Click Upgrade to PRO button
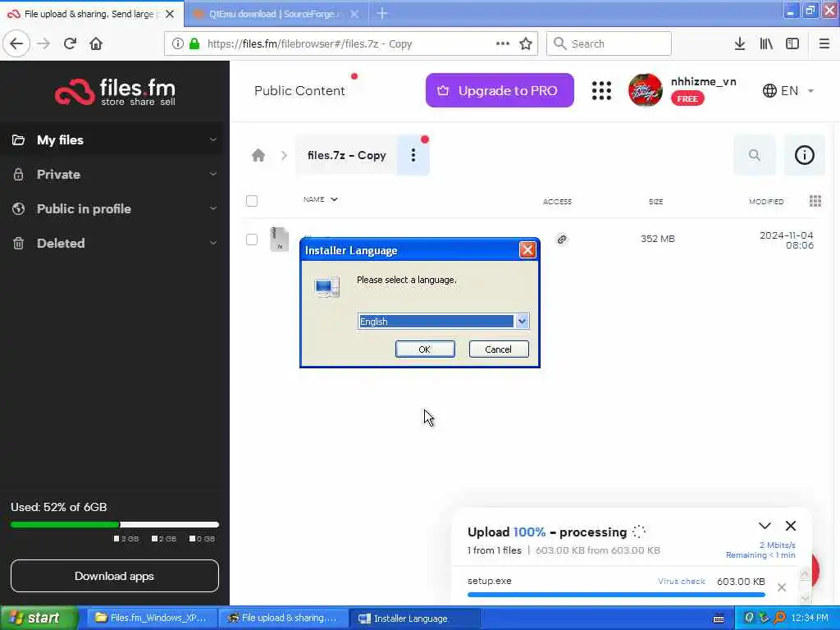Image resolution: width=840 pixels, height=630 pixels. point(500,90)
